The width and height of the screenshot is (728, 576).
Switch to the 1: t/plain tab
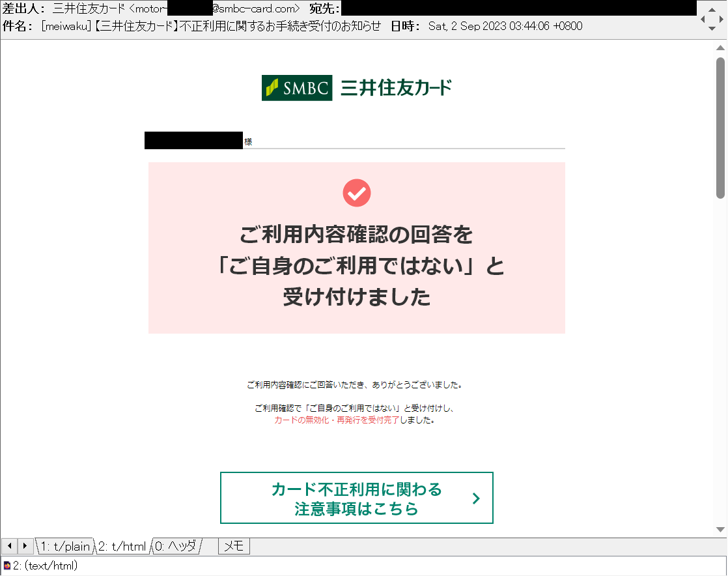click(x=65, y=546)
